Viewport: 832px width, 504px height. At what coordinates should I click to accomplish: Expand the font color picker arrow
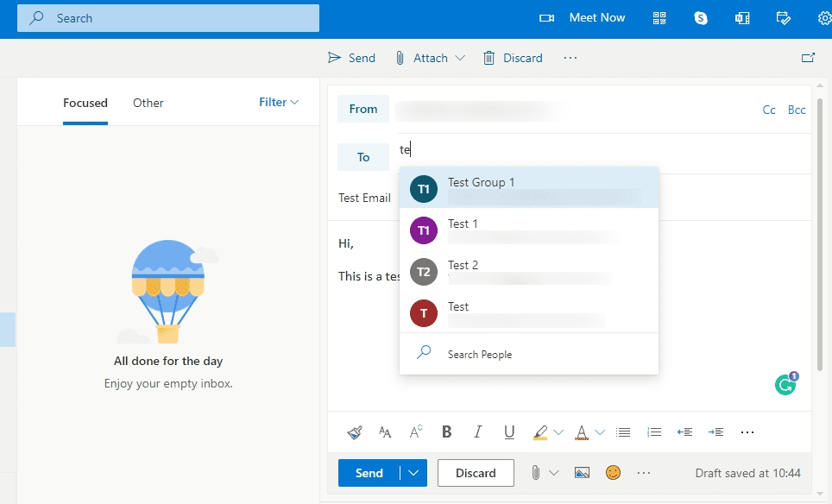600,432
